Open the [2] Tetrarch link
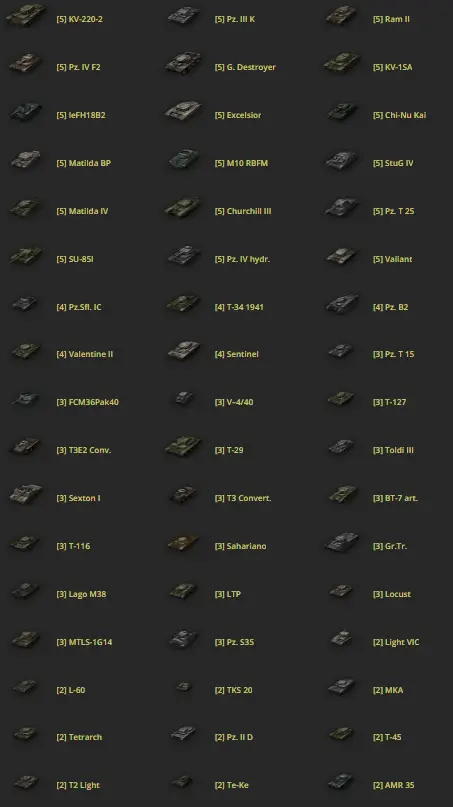The height and width of the screenshot is (807, 453). (x=79, y=737)
